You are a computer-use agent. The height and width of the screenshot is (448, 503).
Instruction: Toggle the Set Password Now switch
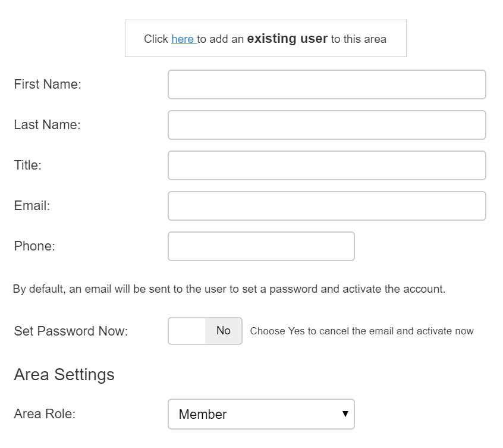[x=205, y=331]
